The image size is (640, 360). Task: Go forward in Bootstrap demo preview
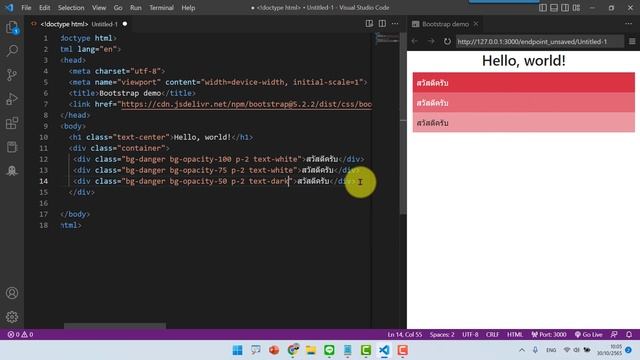click(431, 41)
